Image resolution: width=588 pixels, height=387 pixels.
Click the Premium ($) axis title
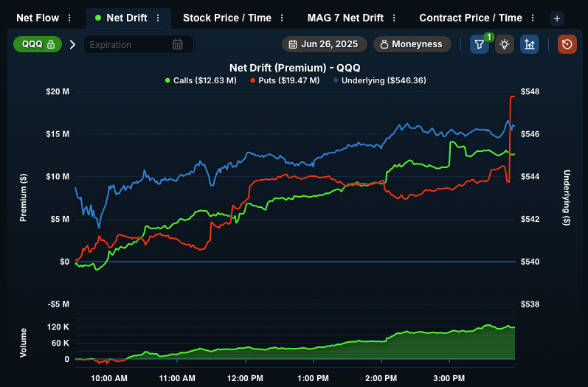click(24, 198)
